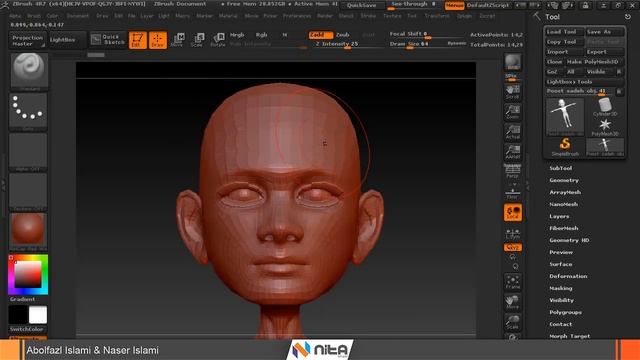640x360 pixels.
Task: Open Quick Sketch
Action: tap(108, 40)
